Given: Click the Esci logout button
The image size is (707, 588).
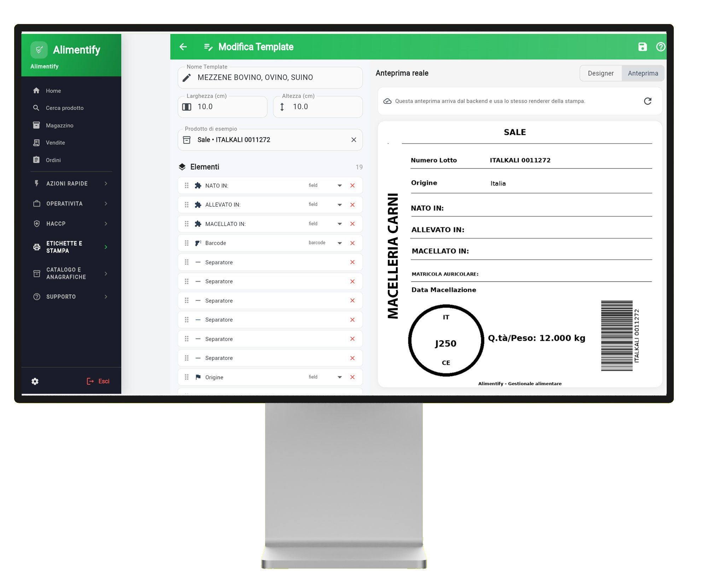Looking at the screenshot, I should (x=98, y=381).
